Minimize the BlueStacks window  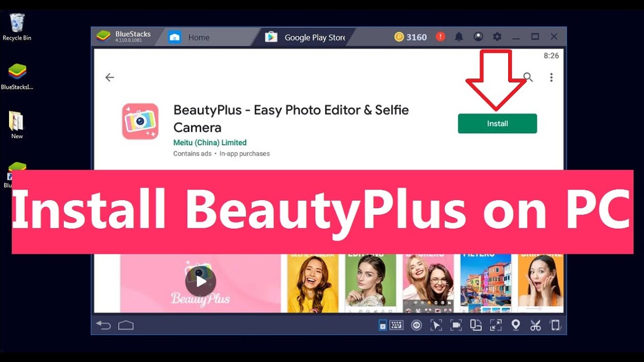[x=516, y=37]
